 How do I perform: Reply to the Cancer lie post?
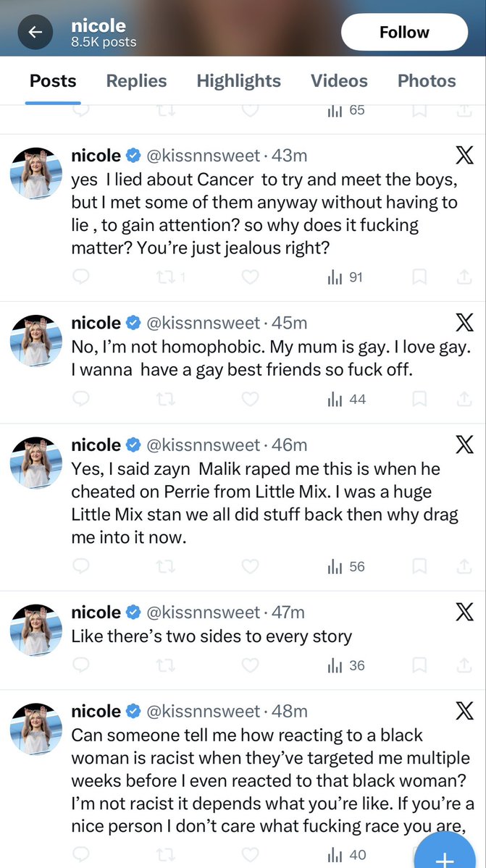pyautogui.click(x=81, y=277)
